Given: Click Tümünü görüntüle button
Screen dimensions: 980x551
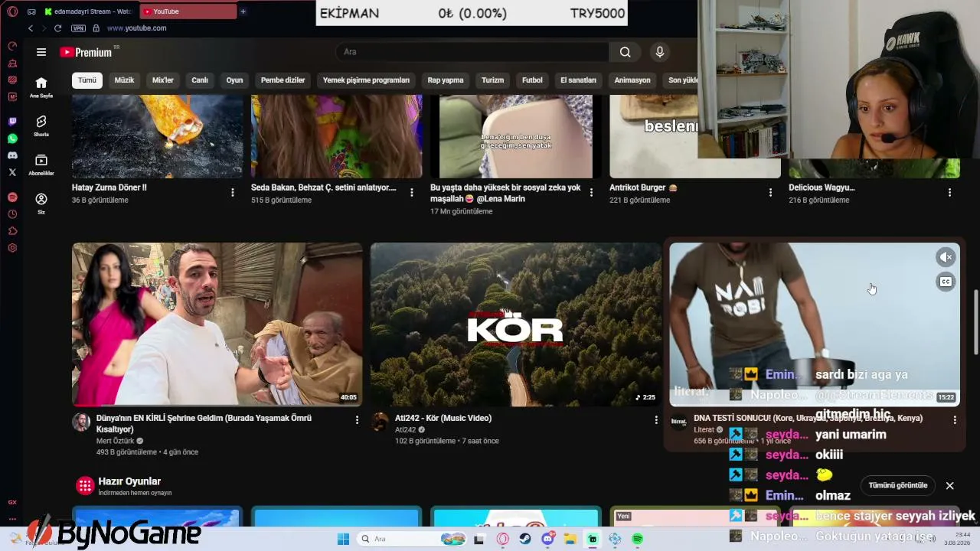Looking at the screenshot, I should point(898,485).
